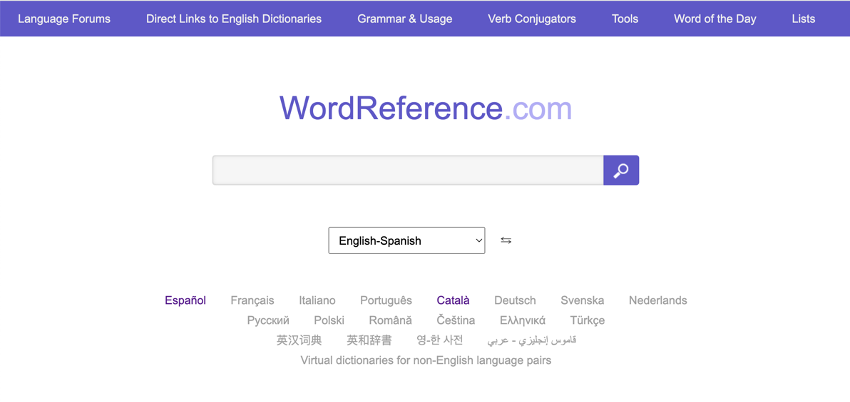The height and width of the screenshot is (402, 850).
Task: Switch site language to Català
Action: pyautogui.click(x=453, y=300)
